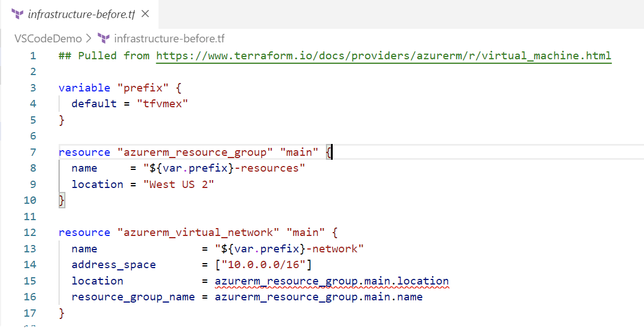Click VSCodeDemo in the breadcrumb
Screen dimensions: 644x328
[x=48, y=38]
